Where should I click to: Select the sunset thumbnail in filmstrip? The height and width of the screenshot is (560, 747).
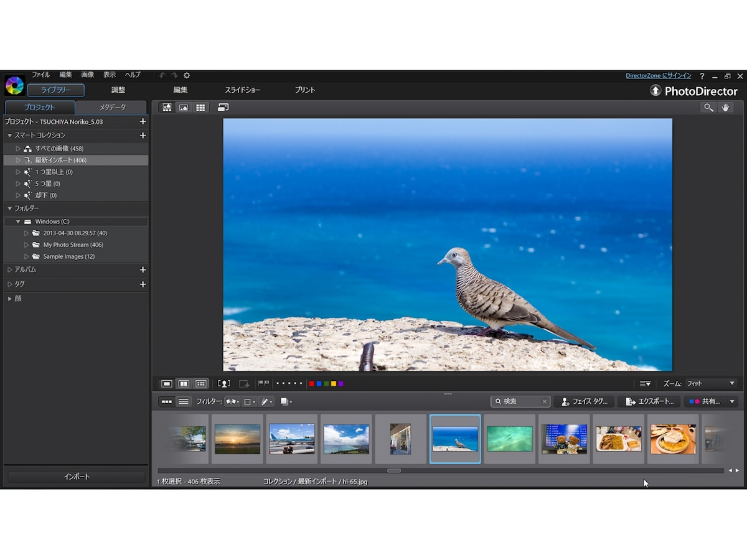point(237,439)
